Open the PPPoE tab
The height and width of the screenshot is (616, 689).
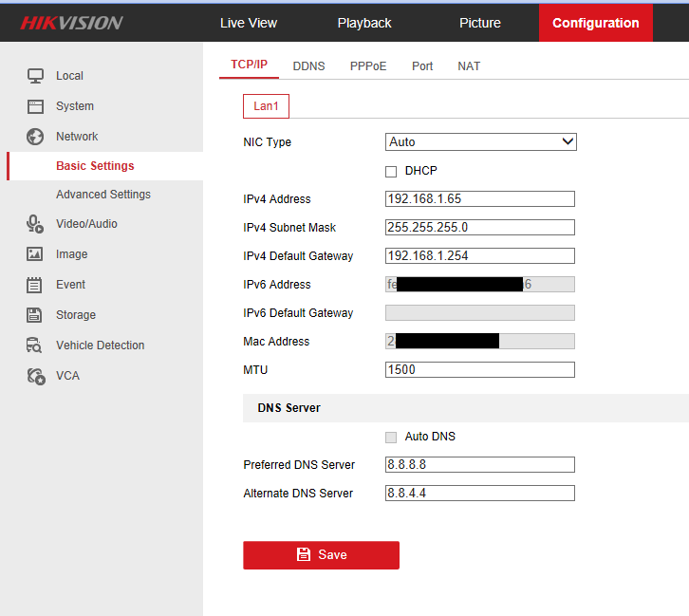[x=368, y=66]
